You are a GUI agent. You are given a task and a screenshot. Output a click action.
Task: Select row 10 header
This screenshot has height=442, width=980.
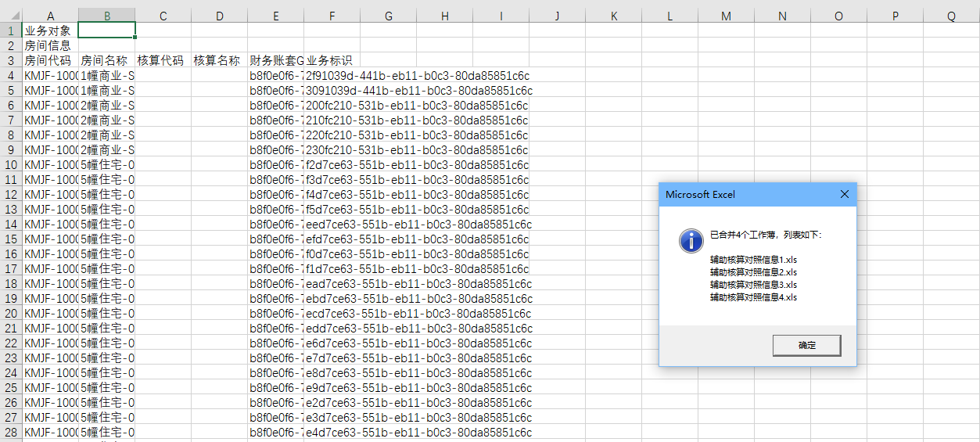click(11, 164)
